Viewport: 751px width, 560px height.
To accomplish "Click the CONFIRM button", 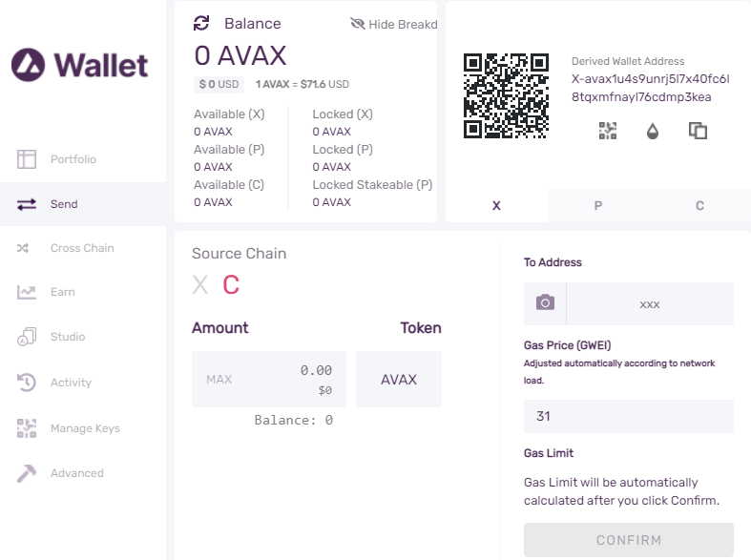I will 629,540.
